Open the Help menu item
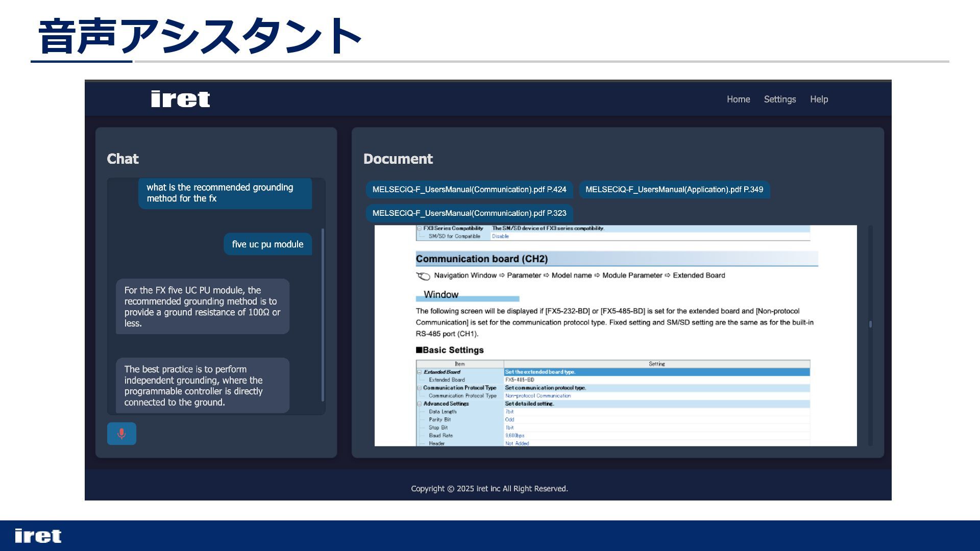980x551 pixels. (x=819, y=99)
